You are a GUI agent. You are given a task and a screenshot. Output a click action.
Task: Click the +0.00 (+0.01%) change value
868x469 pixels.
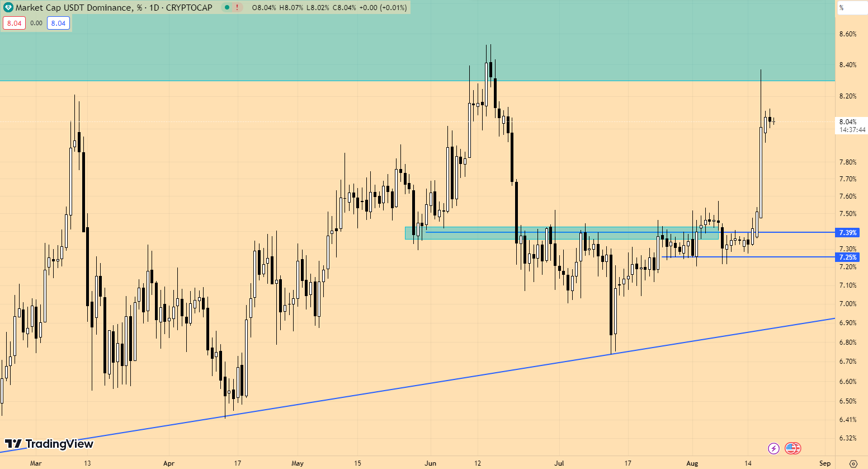pyautogui.click(x=383, y=7)
